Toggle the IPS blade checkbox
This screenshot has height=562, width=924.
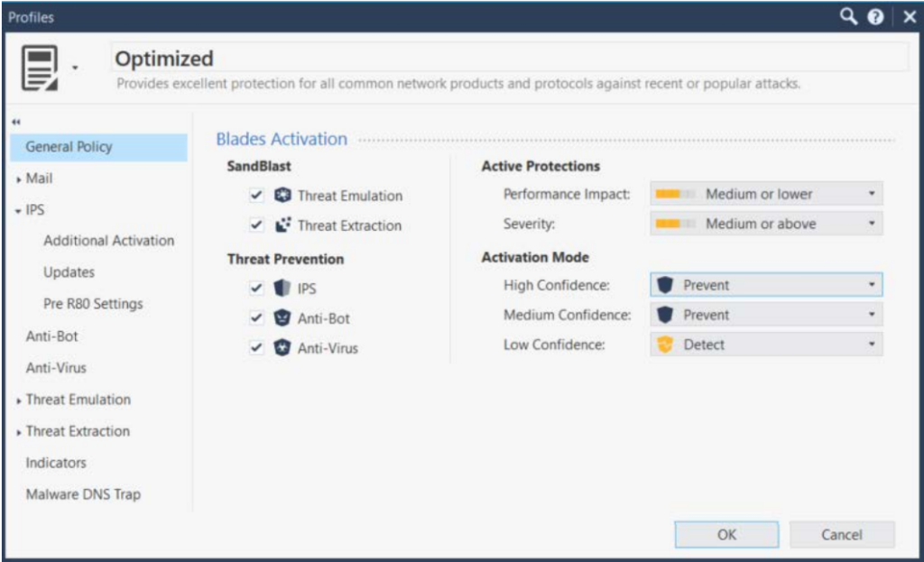point(257,289)
